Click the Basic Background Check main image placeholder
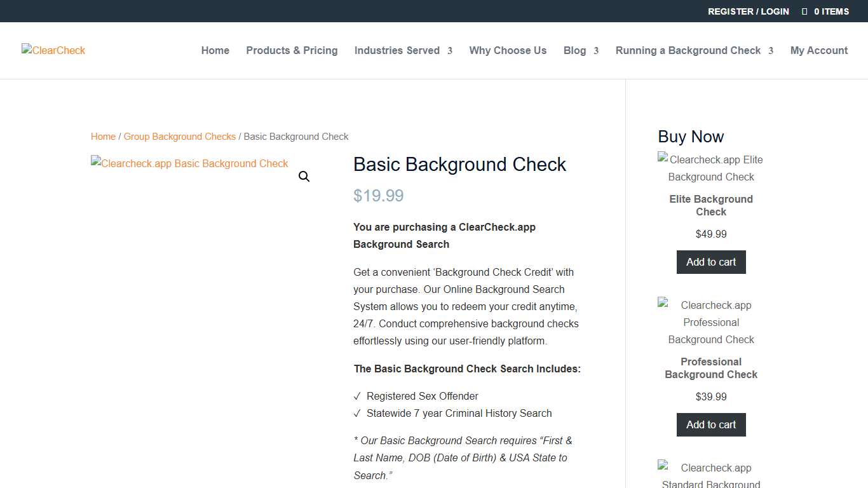 (189, 163)
